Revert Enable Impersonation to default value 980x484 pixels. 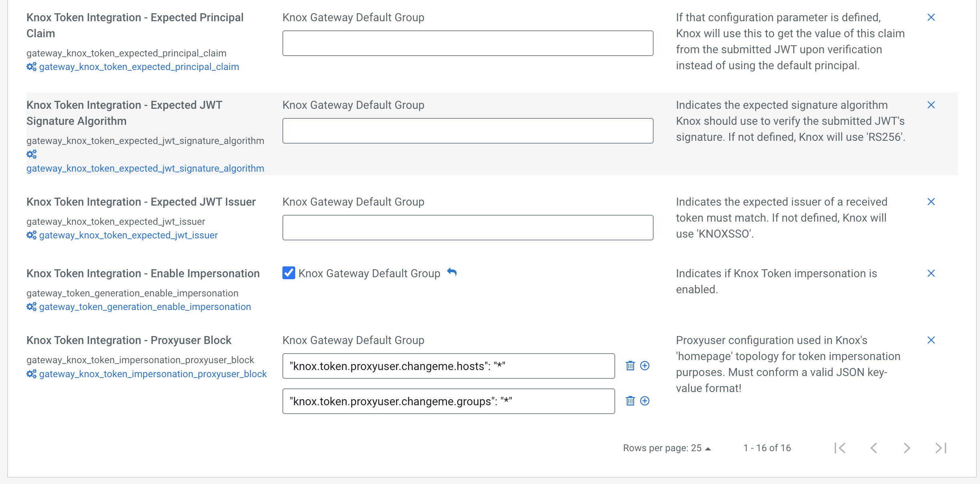[452, 272]
